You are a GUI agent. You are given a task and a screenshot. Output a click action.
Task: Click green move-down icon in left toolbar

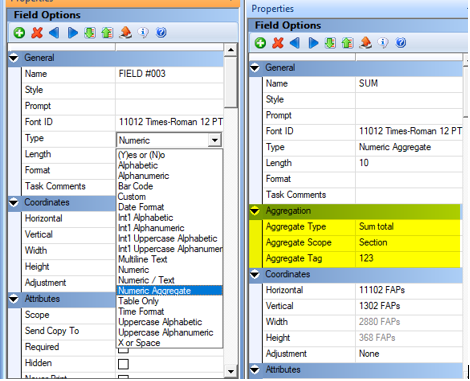[x=90, y=33]
